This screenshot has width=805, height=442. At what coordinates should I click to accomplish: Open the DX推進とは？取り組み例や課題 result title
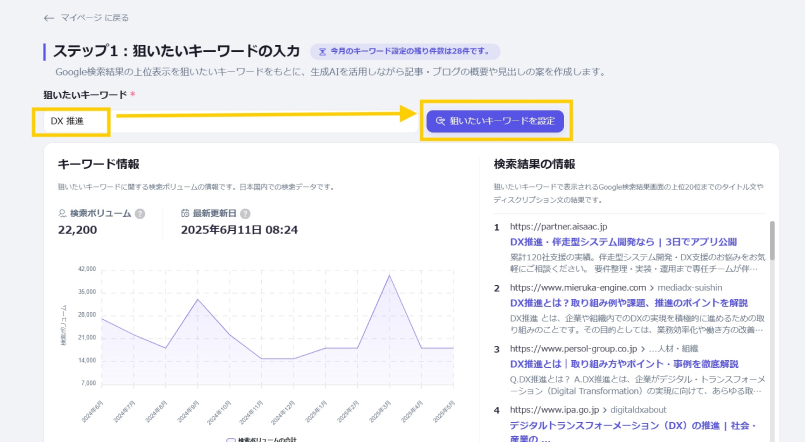click(x=628, y=302)
